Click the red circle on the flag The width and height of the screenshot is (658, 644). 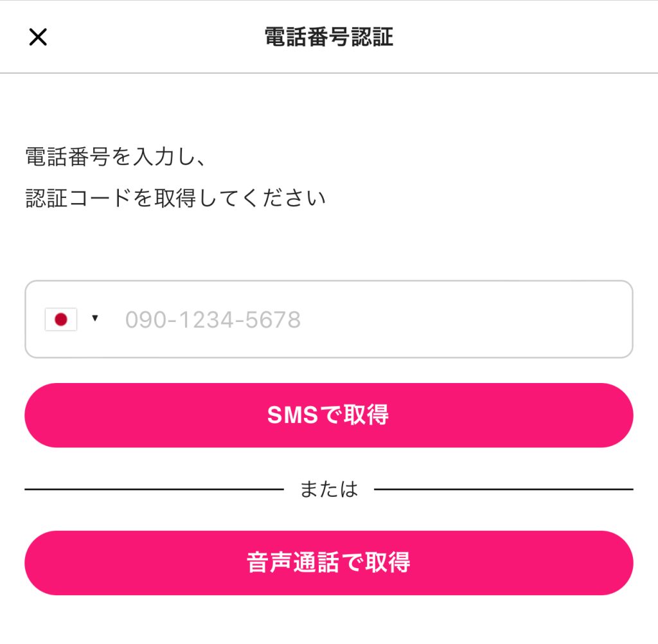click(x=61, y=319)
